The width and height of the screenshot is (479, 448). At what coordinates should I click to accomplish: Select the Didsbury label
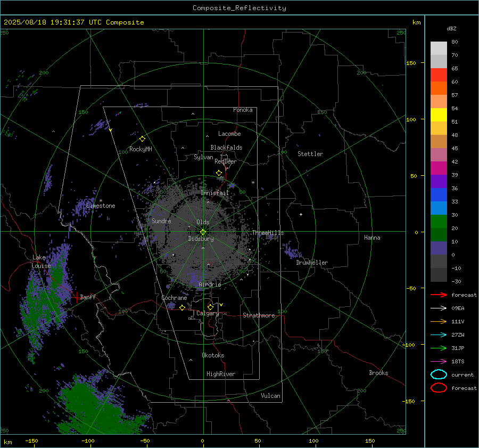coord(201,239)
